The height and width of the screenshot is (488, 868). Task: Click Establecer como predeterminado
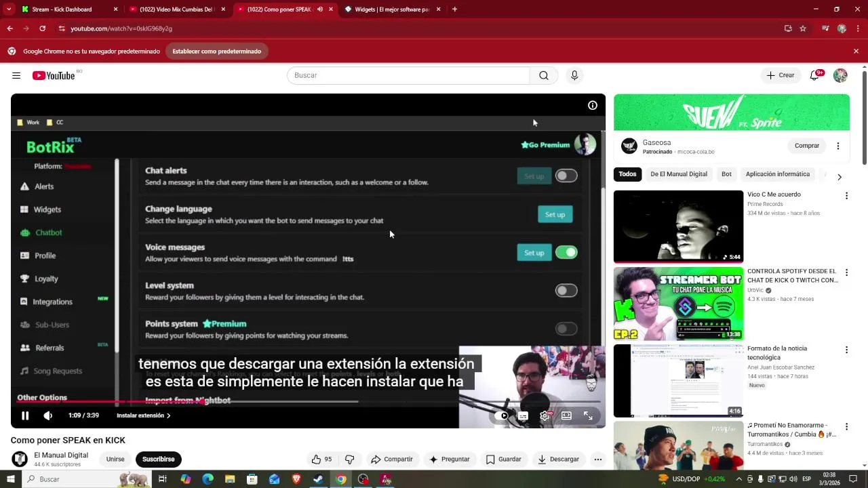(x=216, y=52)
